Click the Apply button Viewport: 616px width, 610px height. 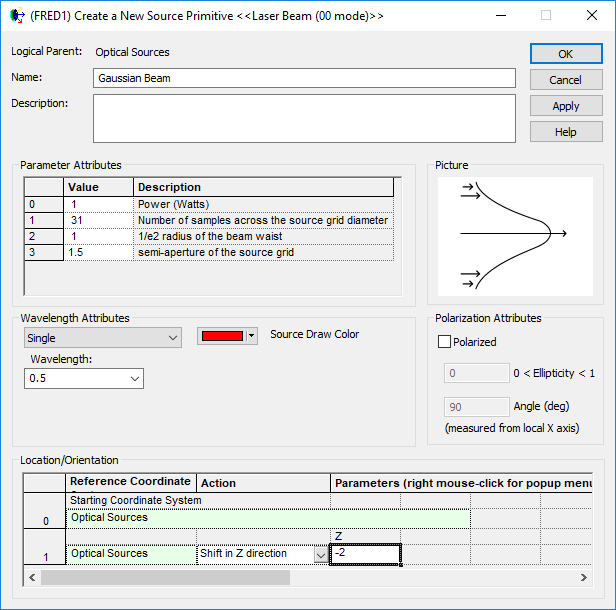pos(565,106)
